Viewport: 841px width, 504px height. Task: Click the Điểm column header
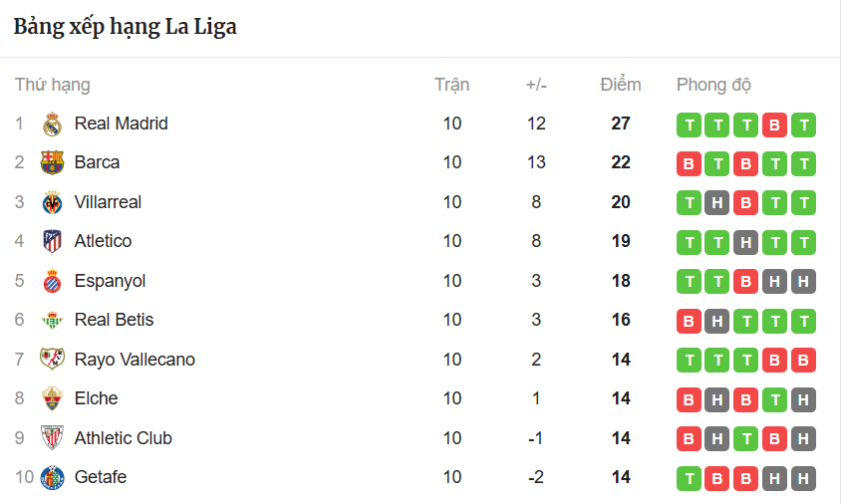click(x=621, y=85)
